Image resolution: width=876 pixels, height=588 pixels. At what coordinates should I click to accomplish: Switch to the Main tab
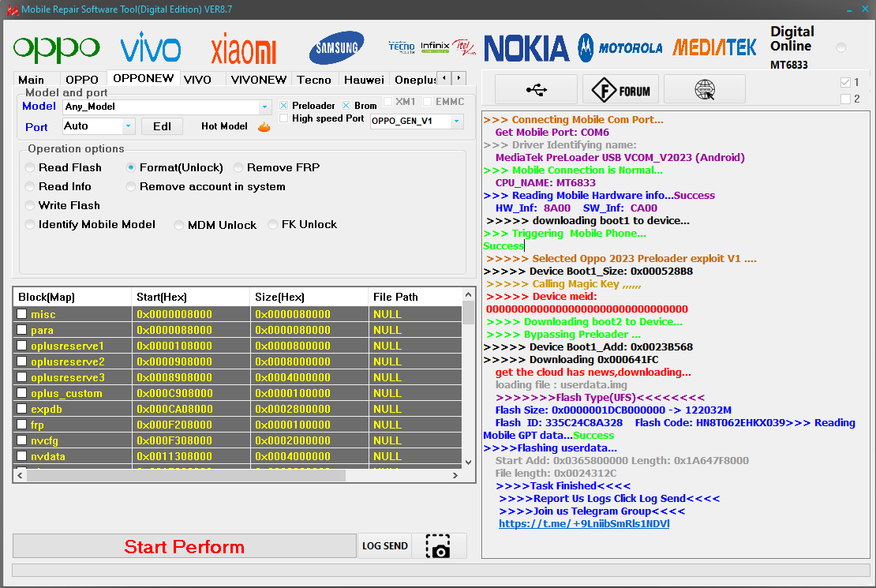32,80
